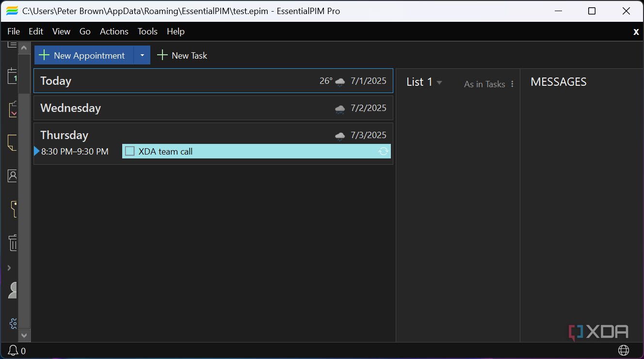The height and width of the screenshot is (359, 644).
Task: Open the As in Tasks sort option
Action: (x=484, y=84)
